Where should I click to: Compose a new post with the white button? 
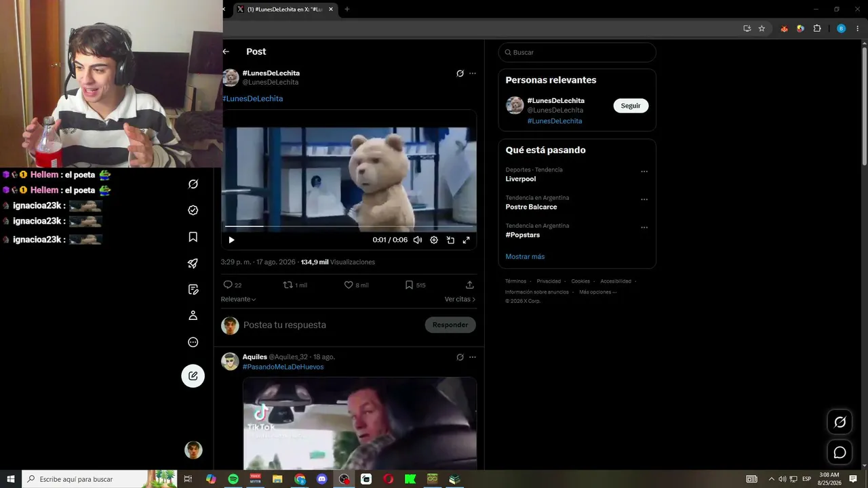193,375
